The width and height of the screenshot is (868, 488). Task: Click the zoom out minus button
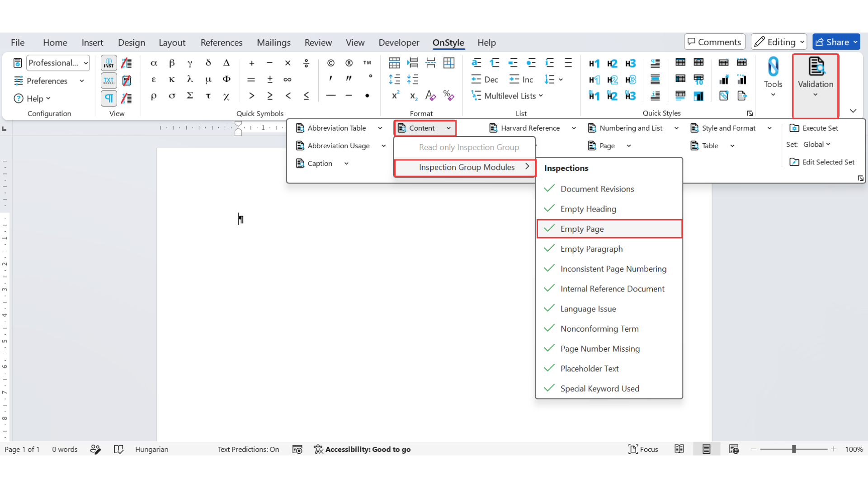pyautogui.click(x=754, y=449)
